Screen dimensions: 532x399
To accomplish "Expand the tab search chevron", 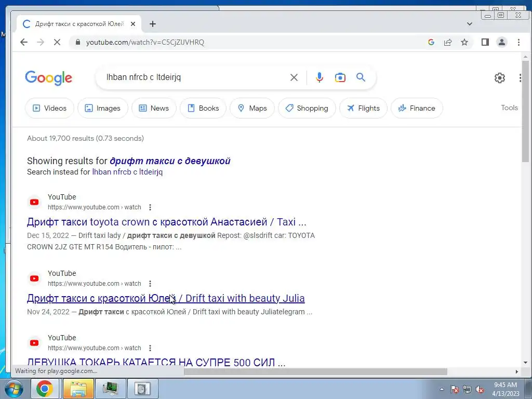I will pyautogui.click(x=470, y=24).
